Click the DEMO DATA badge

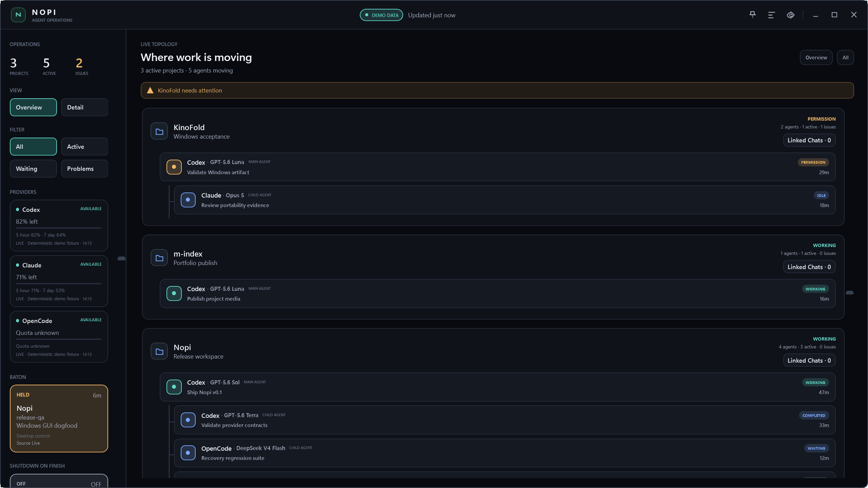pyautogui.click(x=381, y=15)
